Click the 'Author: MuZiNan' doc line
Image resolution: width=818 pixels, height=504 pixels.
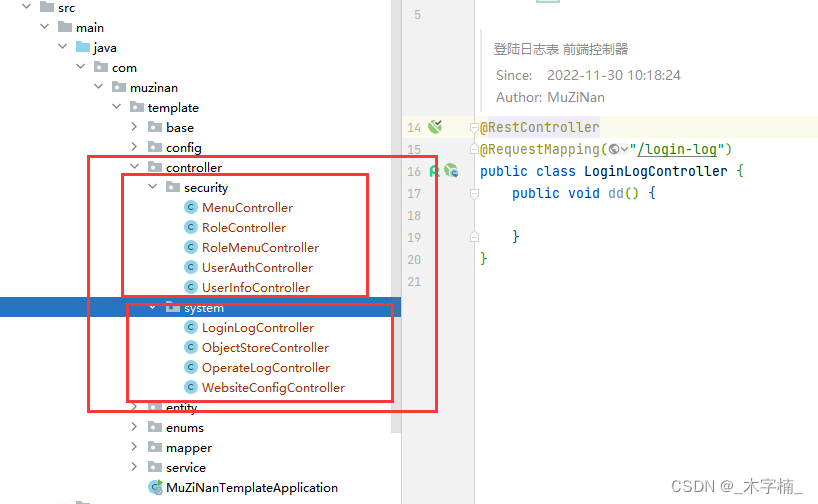[550, 98]
